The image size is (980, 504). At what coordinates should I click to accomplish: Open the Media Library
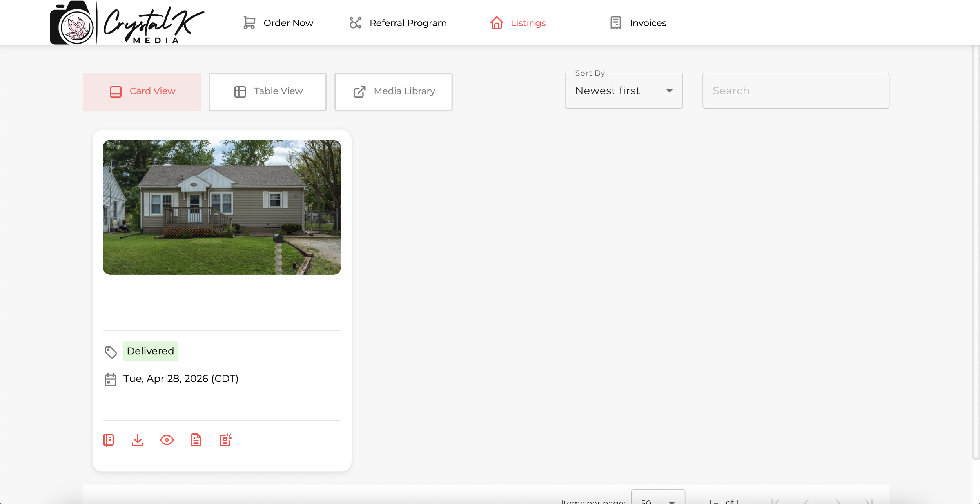[394, 92]
